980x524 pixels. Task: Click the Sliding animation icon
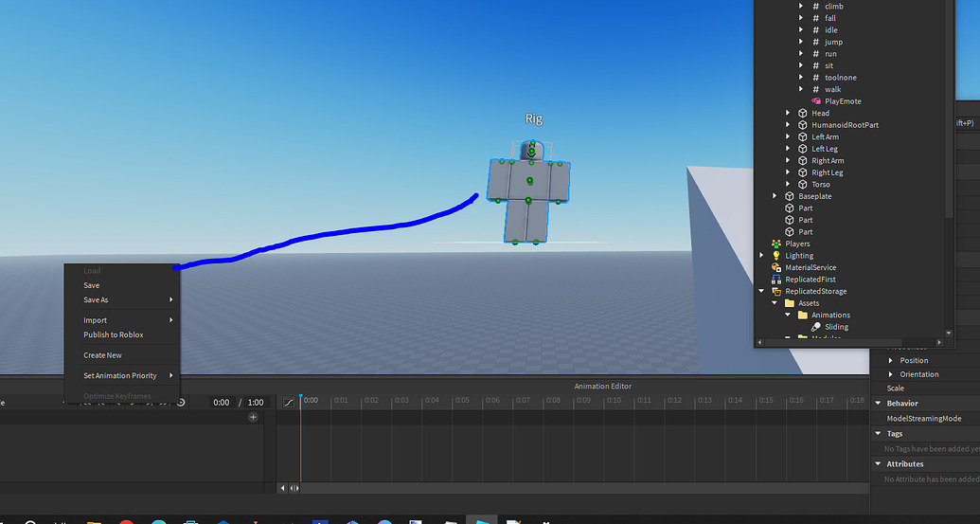coord(815,327)
